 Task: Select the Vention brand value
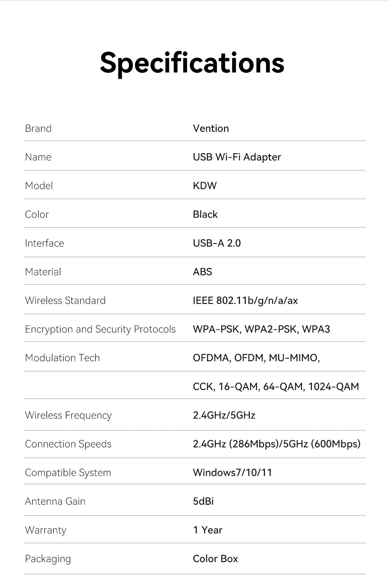[x=211, y=128]
